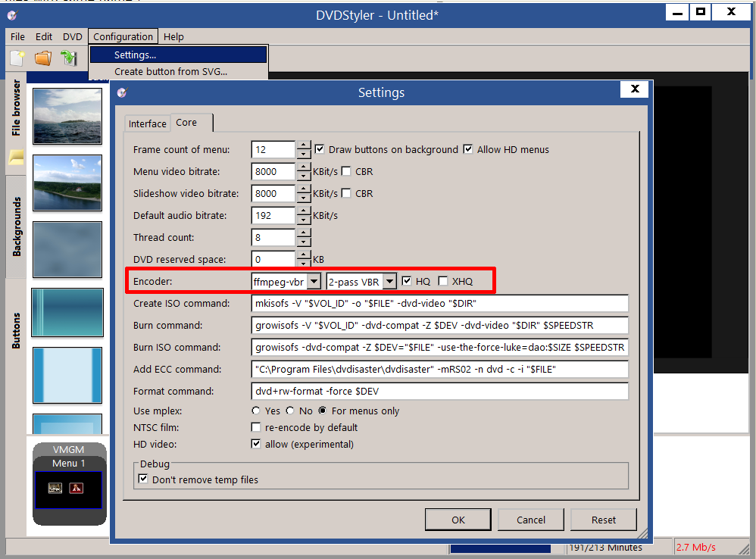The image size is (756, 559).
Task: Select the cloudy sea background thumbnail
Action: [67, 116]
